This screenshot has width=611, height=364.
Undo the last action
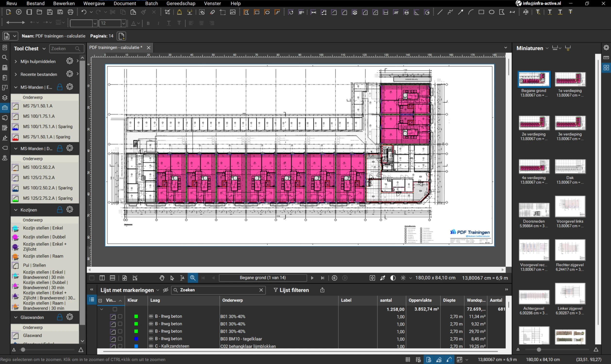(x=84, y=12)
